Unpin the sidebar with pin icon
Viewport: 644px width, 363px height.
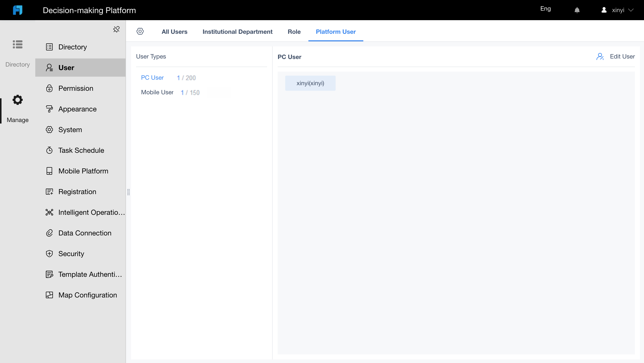(116, 29)
